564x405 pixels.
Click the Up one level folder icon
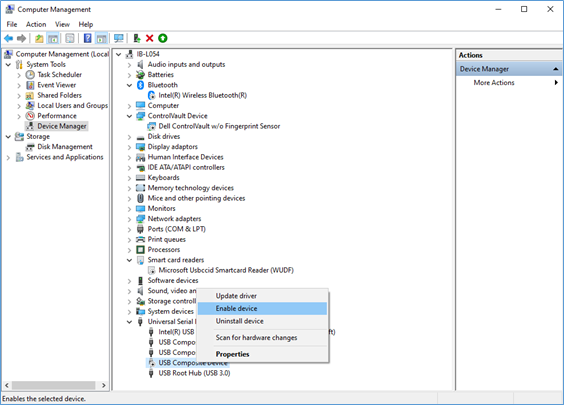pos(39,38)
